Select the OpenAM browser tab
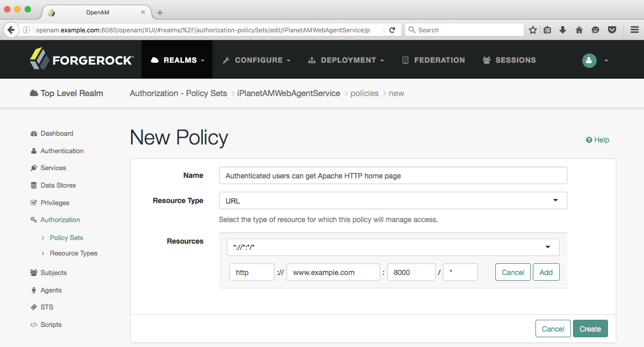This screenshot has height=347, width=644. pos(98,12)
